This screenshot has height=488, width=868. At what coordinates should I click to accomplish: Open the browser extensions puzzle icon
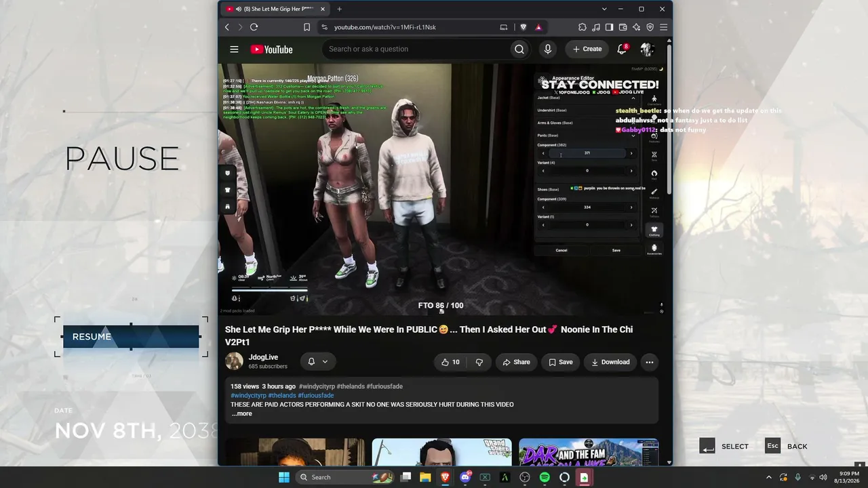[x=583, y=27]
